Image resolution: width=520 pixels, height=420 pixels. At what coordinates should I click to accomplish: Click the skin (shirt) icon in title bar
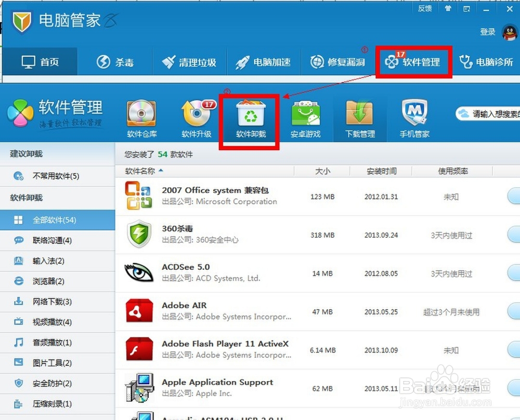tap(448, 9)
